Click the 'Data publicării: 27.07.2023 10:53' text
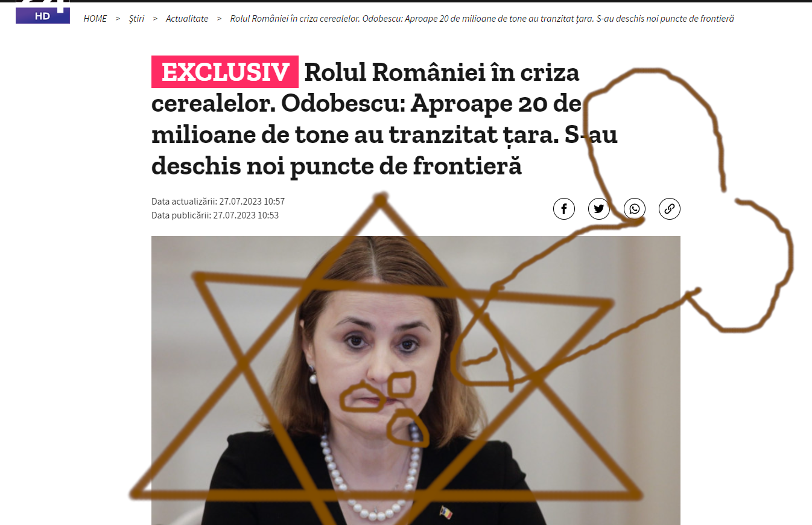 click(215, 215)
